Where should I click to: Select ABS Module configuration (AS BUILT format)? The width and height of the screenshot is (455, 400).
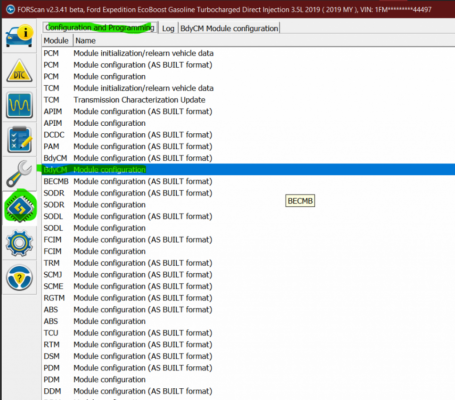tap(248, 310)
